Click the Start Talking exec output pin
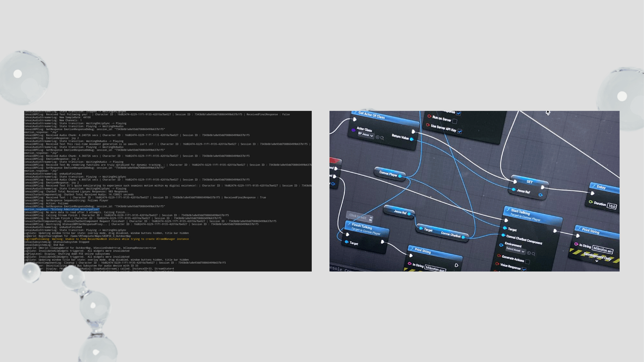The image size is (644, 362). tap(555, 231)
